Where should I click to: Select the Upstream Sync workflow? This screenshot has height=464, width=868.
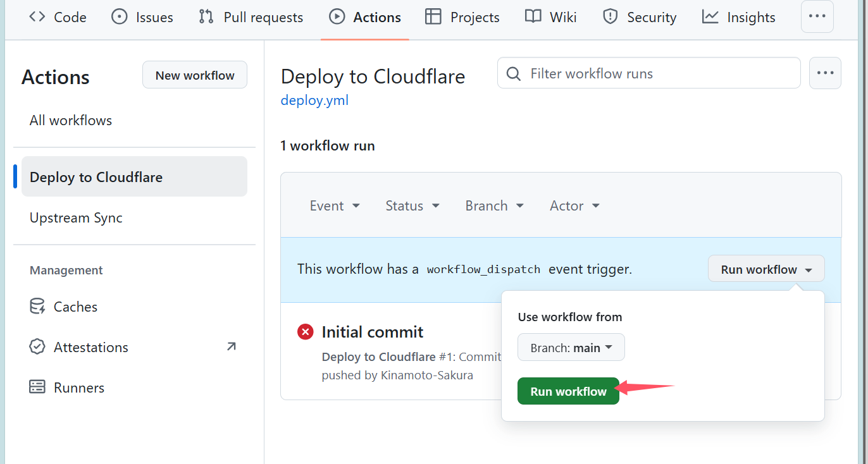76,217
